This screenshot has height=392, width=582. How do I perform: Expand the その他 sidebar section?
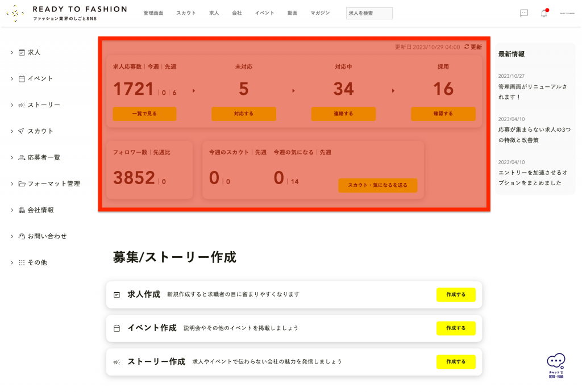tap(11, 262)
